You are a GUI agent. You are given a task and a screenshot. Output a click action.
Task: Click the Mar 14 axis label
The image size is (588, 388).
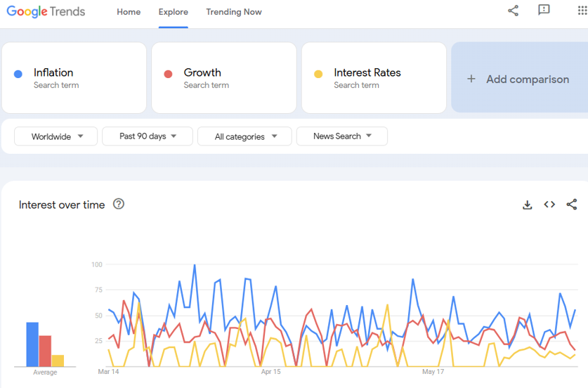tap(108, 372)
